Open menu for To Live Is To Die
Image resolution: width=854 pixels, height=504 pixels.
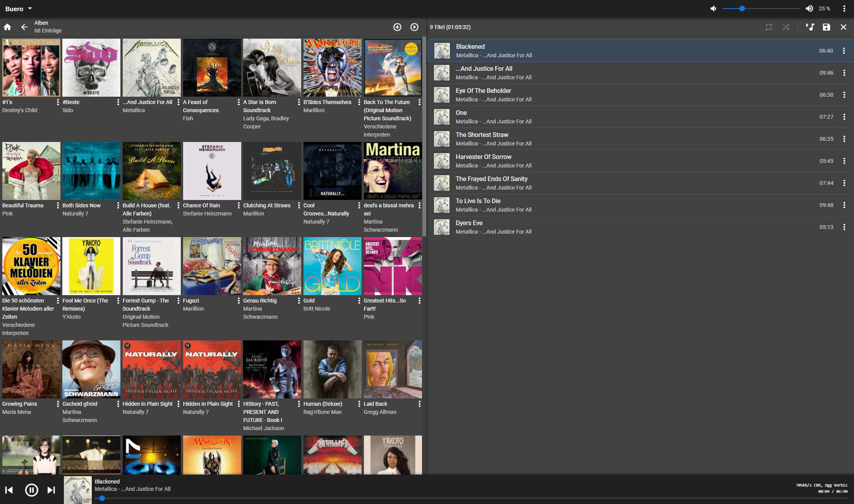844,205
